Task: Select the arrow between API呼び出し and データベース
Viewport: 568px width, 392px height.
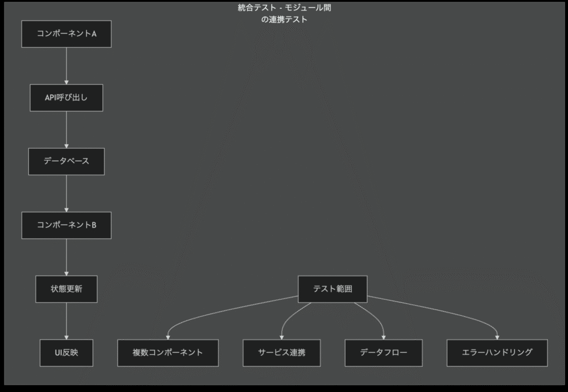Action: click(x=67, y=129)
